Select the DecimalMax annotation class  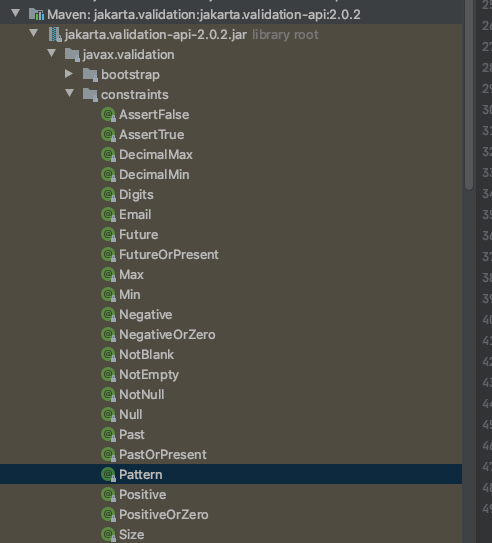pos(156,155)
